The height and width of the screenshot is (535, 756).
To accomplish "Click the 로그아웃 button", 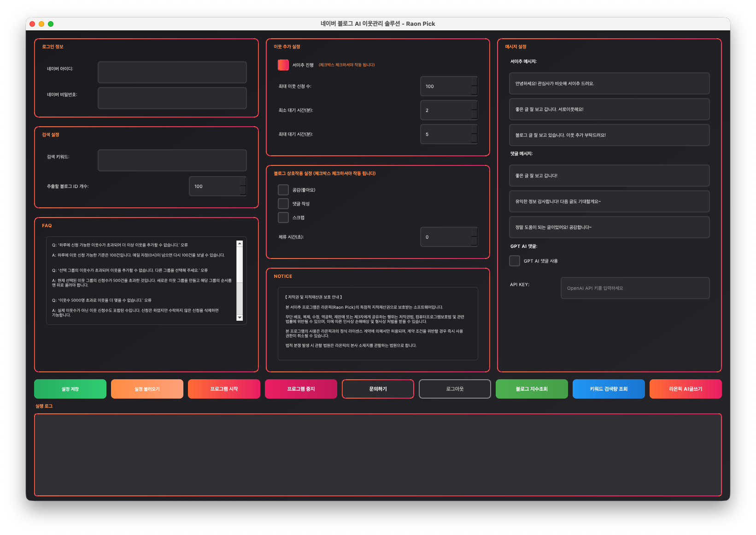I will (x=455, y=389).
